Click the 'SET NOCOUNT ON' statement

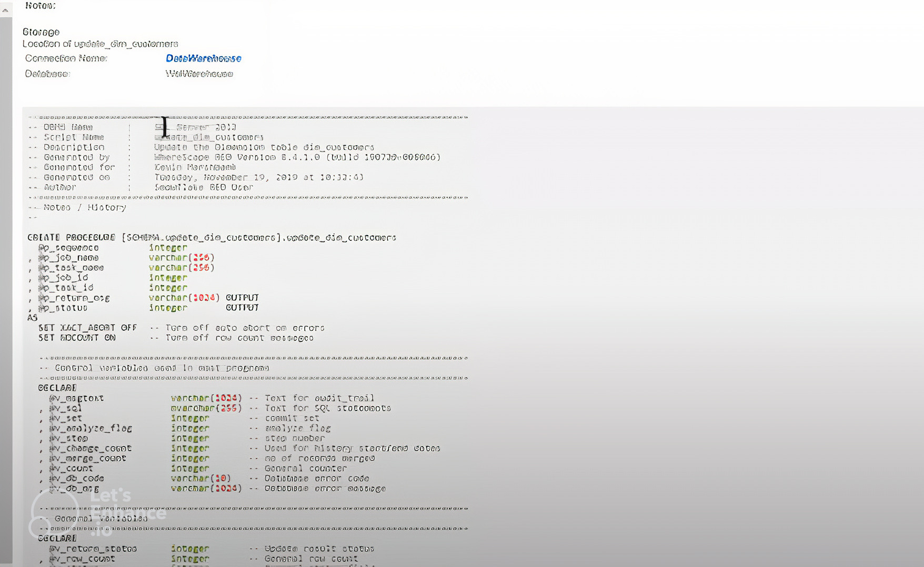(77, 338)
